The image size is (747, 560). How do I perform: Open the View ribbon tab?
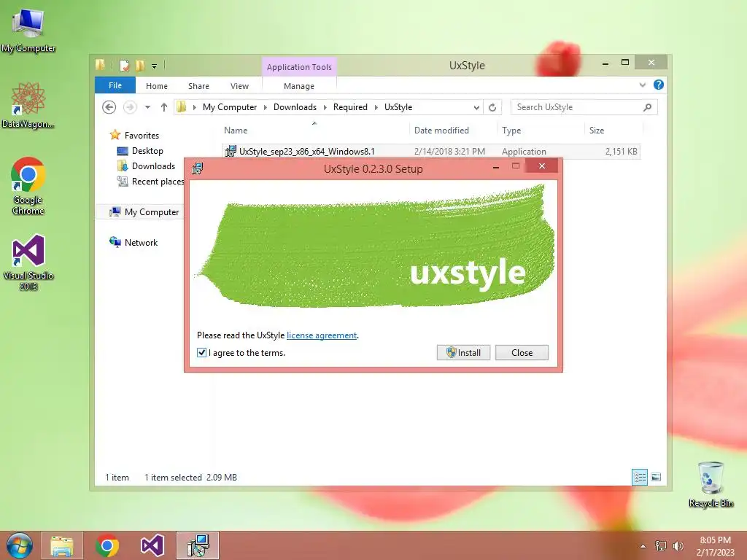pyautogui.click(x=239, y=86)
